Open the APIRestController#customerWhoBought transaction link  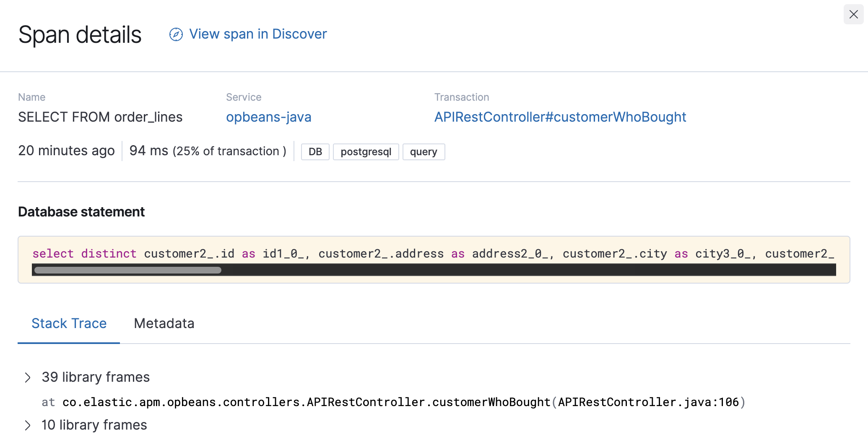(x=560, y=117)
